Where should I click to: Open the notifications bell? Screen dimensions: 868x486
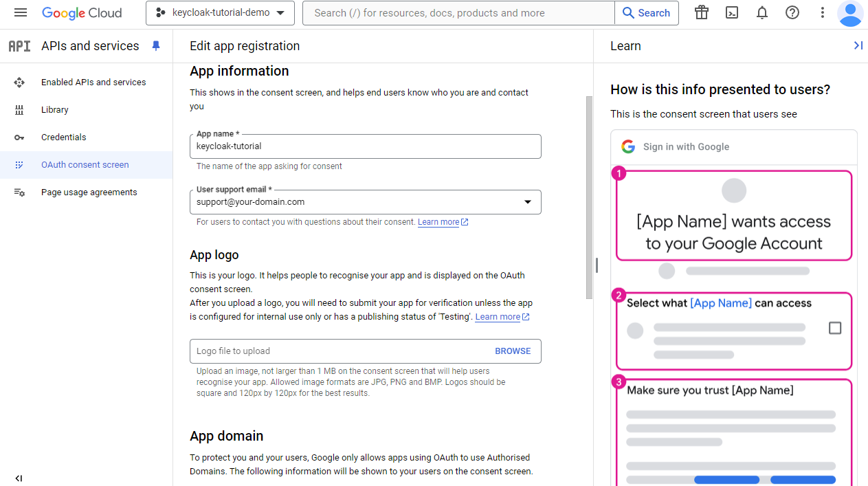point(762,13)
